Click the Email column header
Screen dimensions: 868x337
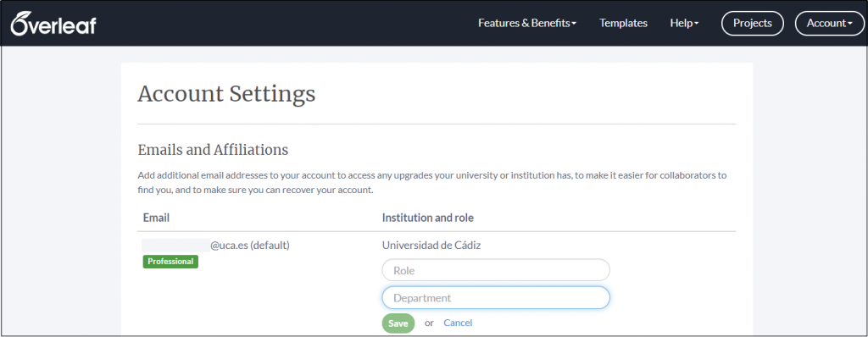click(x=156, y=218)
